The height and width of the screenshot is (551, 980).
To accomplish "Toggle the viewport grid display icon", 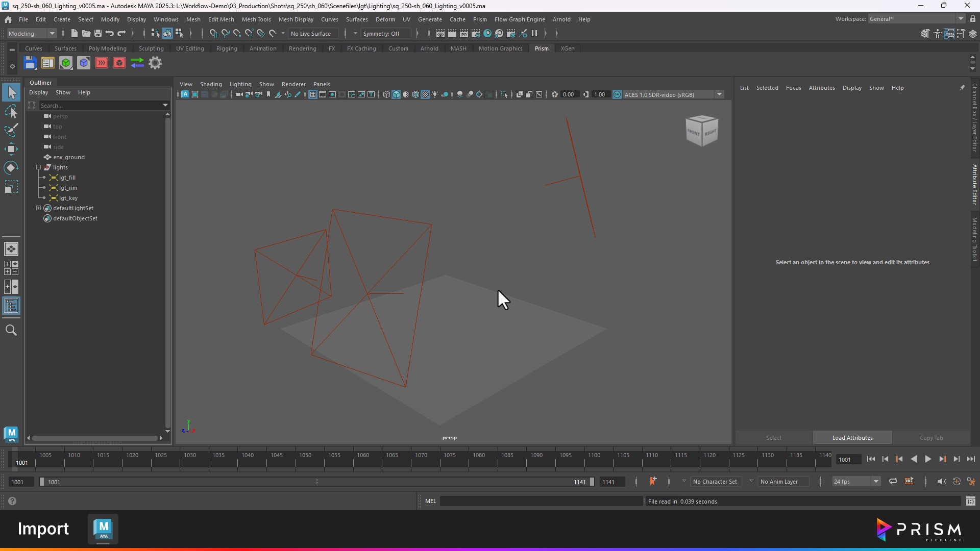I will (x=312, y=95).
